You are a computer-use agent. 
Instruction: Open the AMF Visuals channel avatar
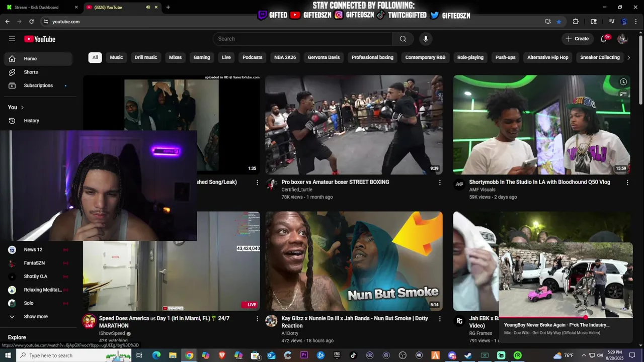[x=459, y=185]
